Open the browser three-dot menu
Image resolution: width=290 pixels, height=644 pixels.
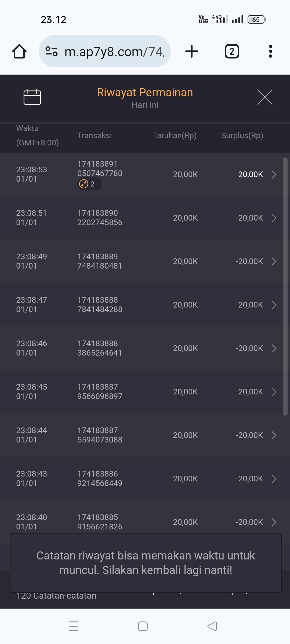270,51
